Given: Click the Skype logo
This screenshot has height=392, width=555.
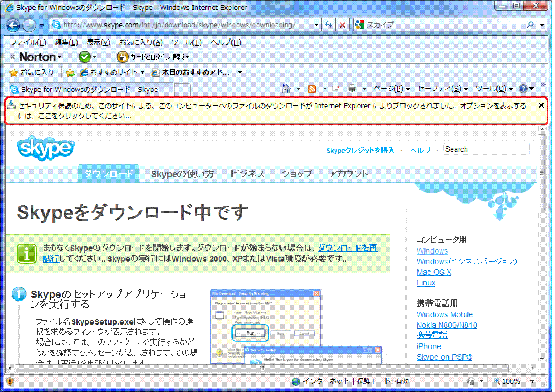Looking at the screenshot, I should tap(46, 148).
